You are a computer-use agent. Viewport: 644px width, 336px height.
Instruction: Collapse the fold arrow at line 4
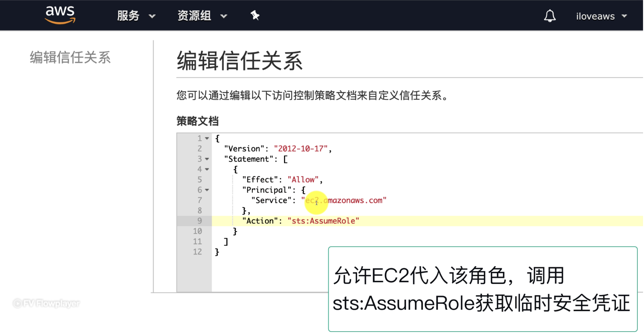click(207, 170)
